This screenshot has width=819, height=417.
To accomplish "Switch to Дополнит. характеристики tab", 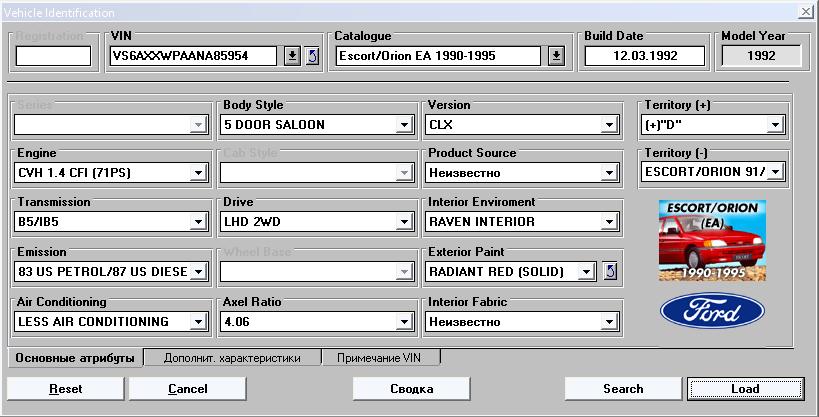I will click(x=232, y=357).
